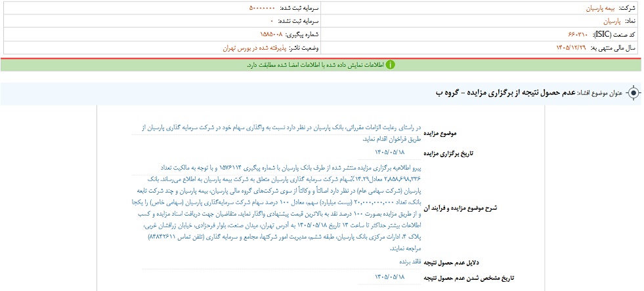Screen dimensions: 644x291
Task: Click the date '۱۴۰۵/۰۵/۱۸' in the تاریخ مشخص شدن عدم حصول نتیجه row
Action: pos(389,277)
